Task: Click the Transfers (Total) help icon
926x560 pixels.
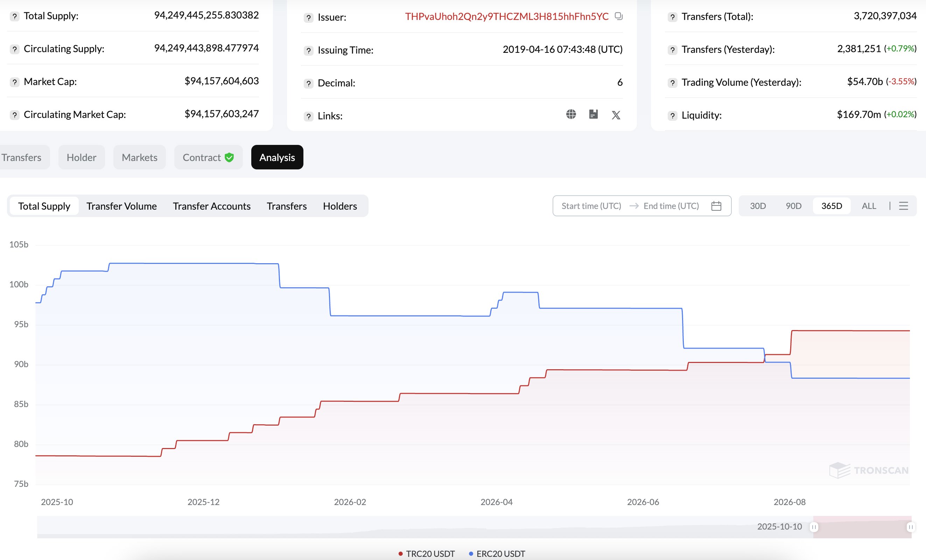Action: (673, 17)
